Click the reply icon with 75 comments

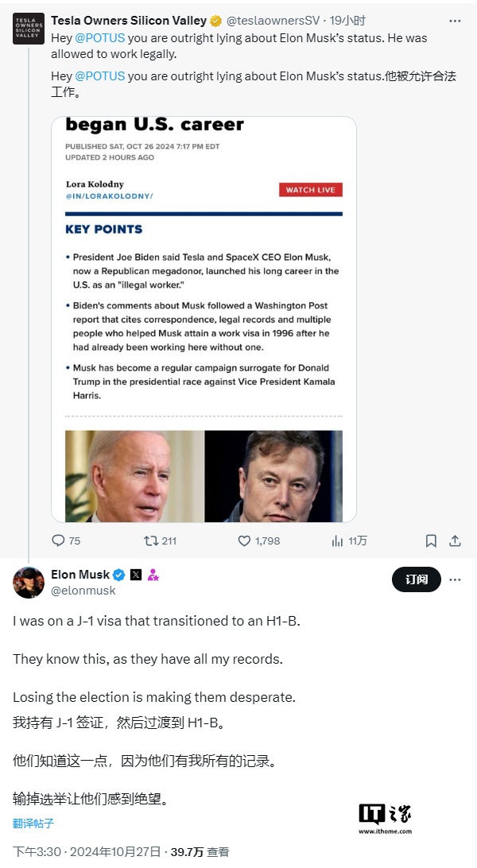tap(58, 541)
